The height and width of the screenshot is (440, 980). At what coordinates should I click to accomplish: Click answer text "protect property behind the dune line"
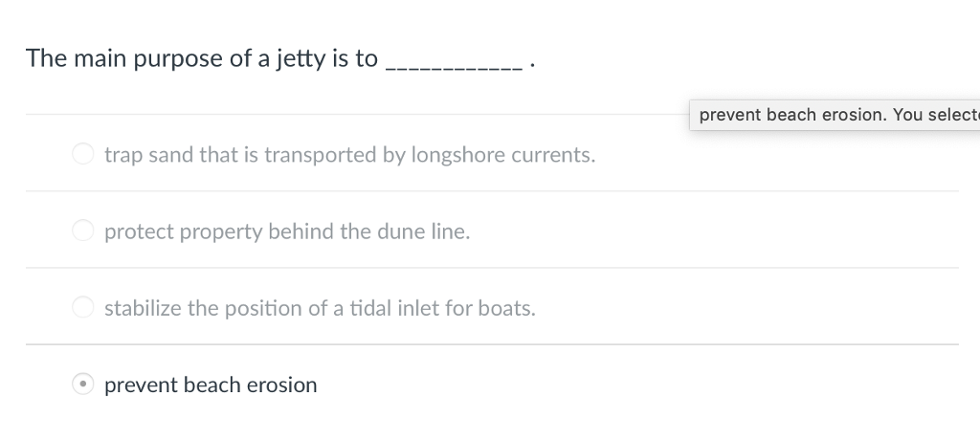287,231
